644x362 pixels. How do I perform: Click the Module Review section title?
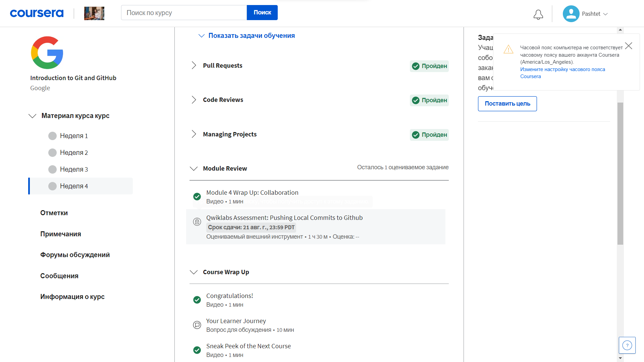pyautogui.click(x=225, y=169)
